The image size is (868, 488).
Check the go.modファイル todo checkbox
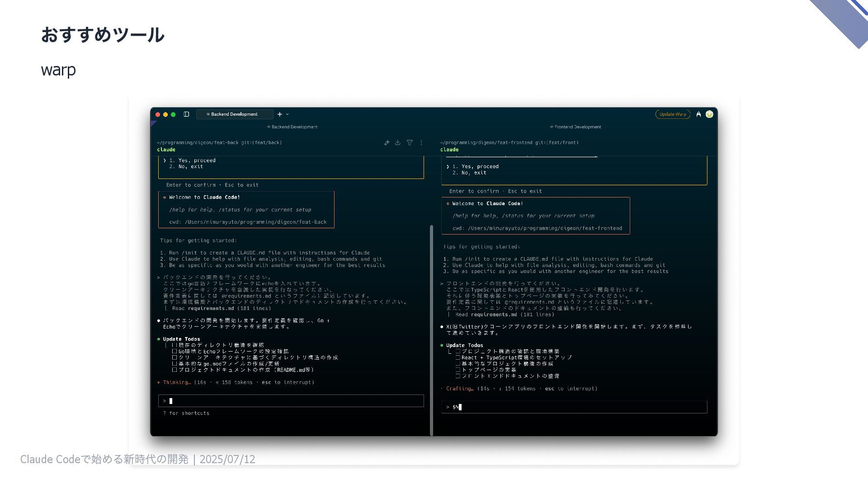pyautogui.click(x=175, y=364)
